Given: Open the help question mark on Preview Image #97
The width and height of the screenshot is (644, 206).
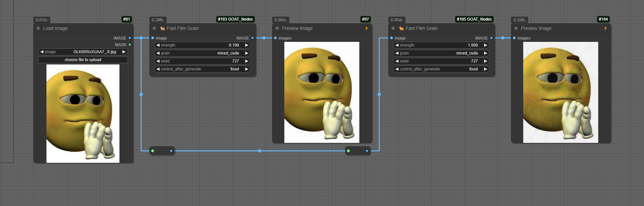Looking at the screenshot, I should [366, 29].
